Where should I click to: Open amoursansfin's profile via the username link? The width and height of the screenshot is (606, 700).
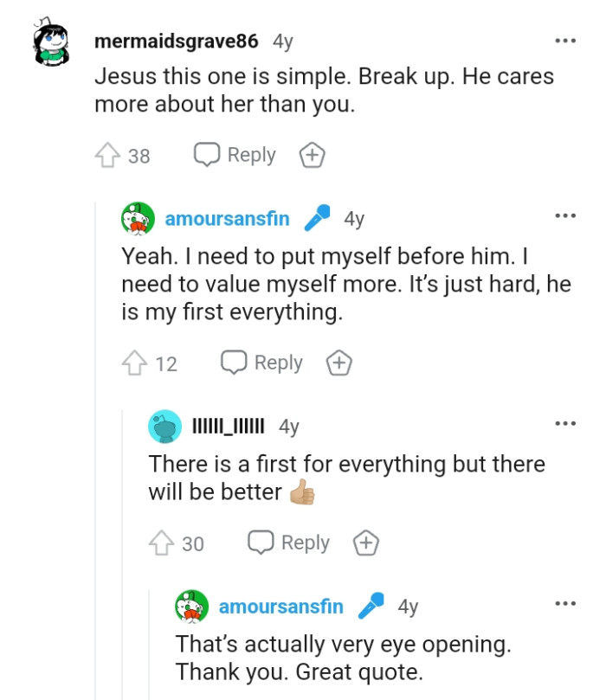click(x=227, y=219)
